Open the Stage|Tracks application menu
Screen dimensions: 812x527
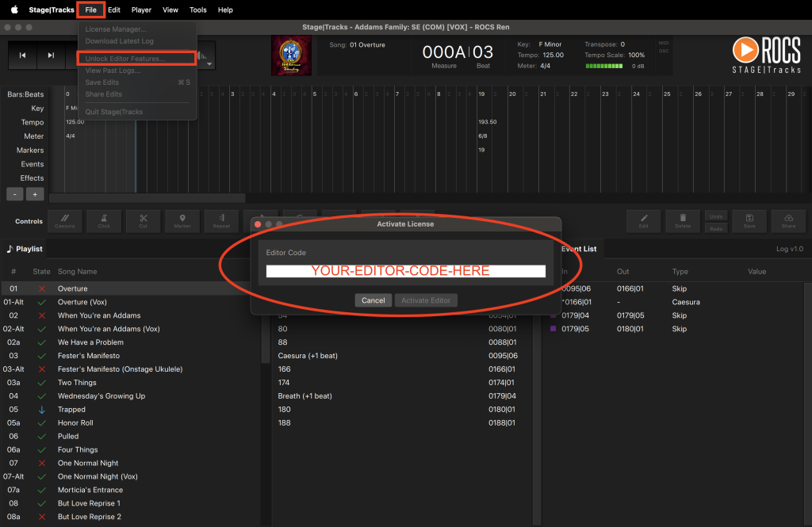pyautogui.click(x=52, y=10)
